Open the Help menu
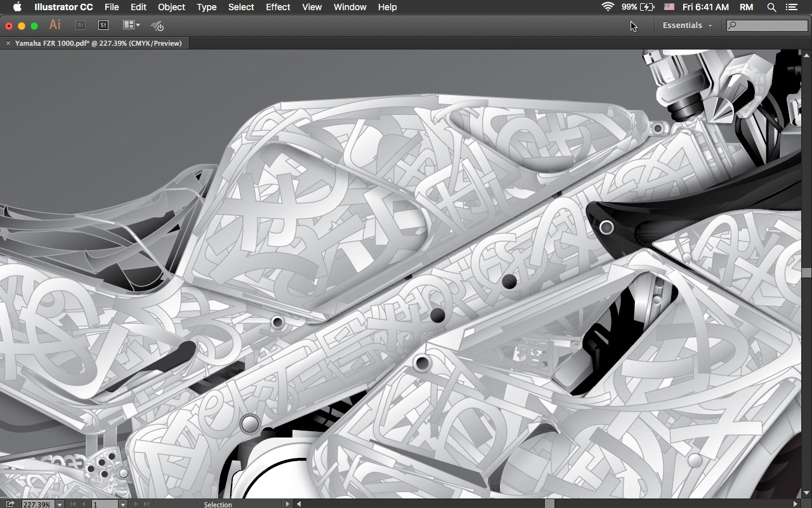Viewport: 812px width, 508px height. point(387,7)
